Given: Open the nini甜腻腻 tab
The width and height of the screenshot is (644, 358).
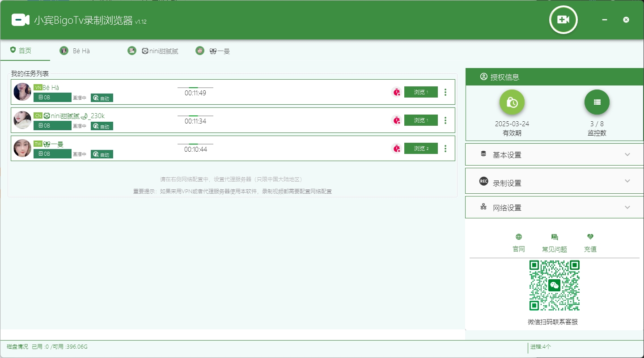Looking at the screenshot, I should [x=153, y=51].
